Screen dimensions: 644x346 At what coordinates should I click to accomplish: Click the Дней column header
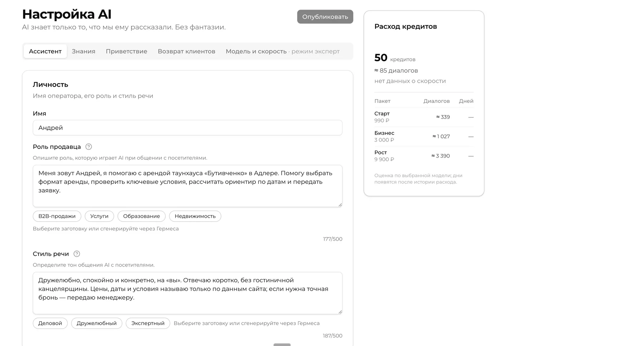(466, 101)
